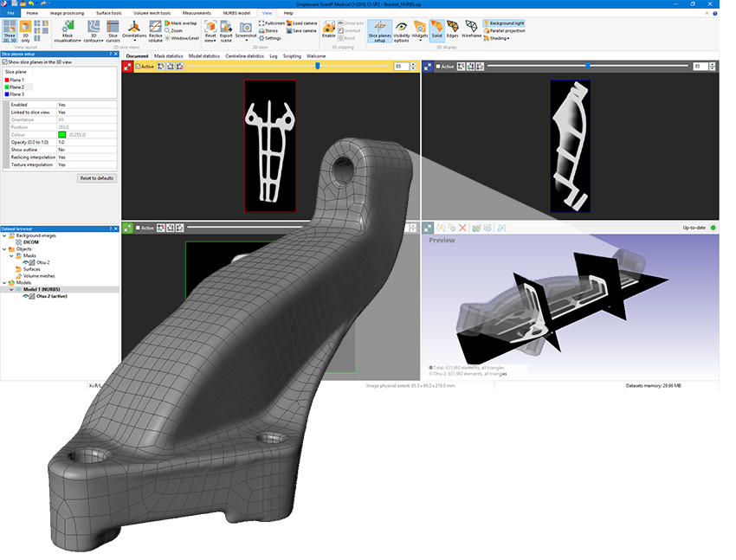Enable 3D clipping
Viewport: 736px width, 560px height.
click(x=328, y=29)
